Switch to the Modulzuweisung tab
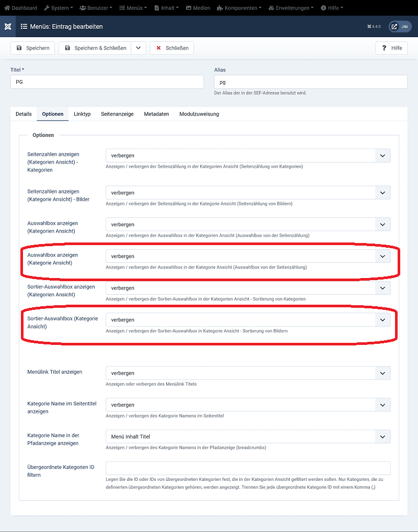The height and width of the screenshot is (532, 418). tap(199, 114)
